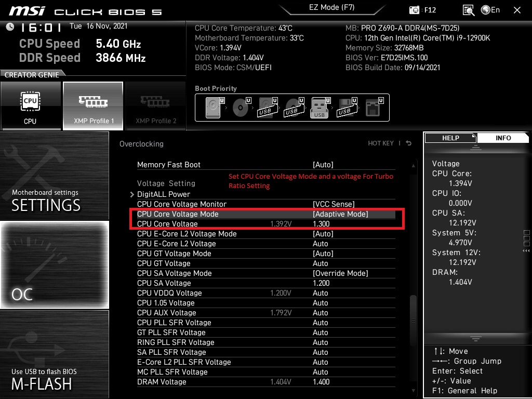532x399 pixels.
Task: Select the CPU AUX Voltage row
Action: 266,312
